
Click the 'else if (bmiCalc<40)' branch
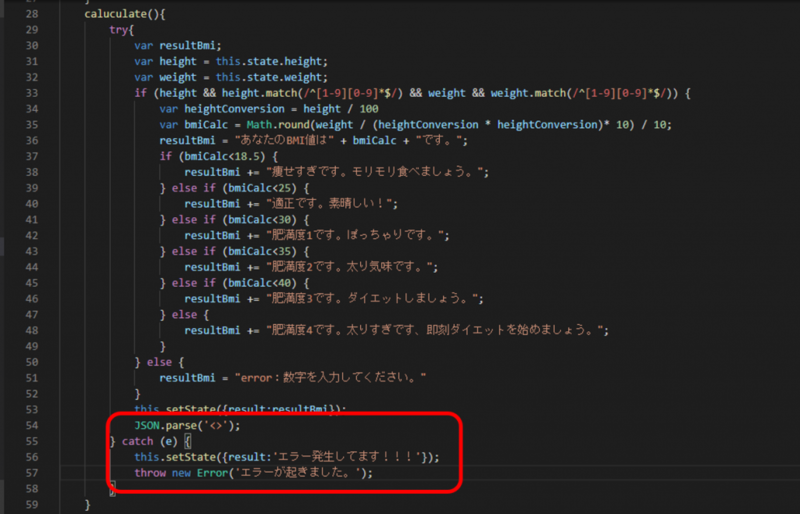pos(240,283)
